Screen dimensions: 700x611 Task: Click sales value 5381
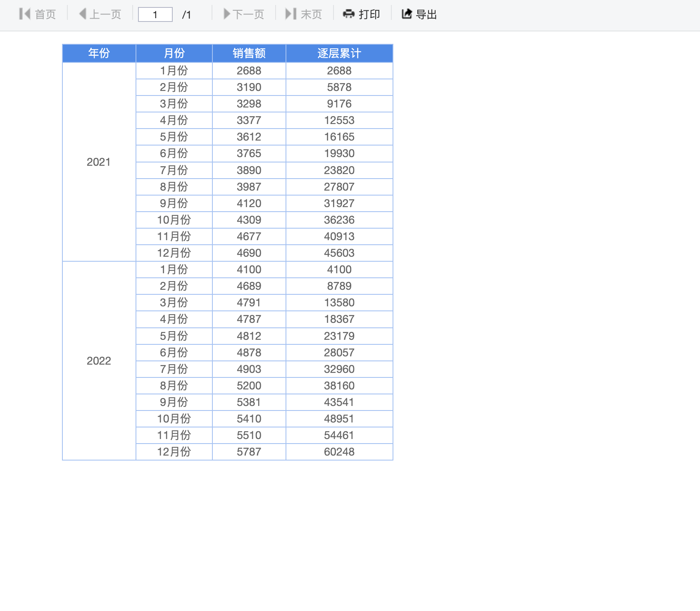click(x=249, y=402)
